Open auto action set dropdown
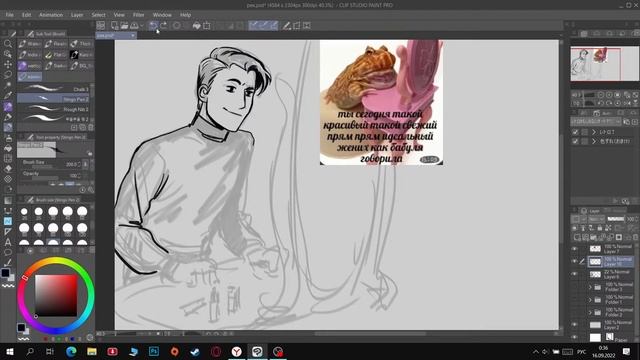Viewport: 640px width, 360px height. point(596,122)
